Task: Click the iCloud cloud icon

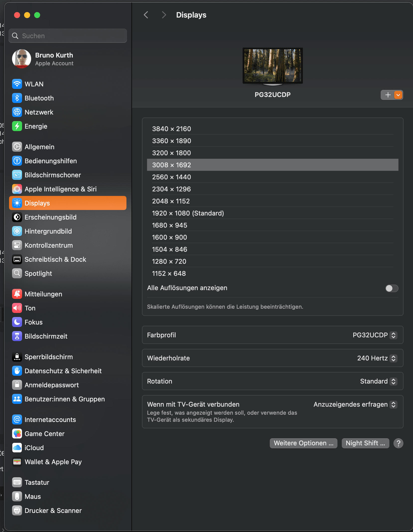Action: 17,448
